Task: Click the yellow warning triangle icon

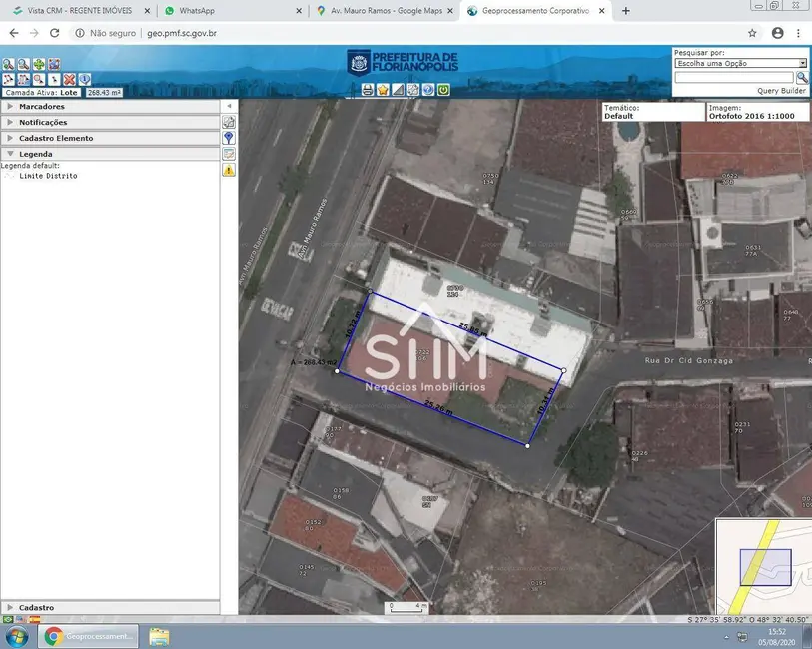Action: coord(229,171)
